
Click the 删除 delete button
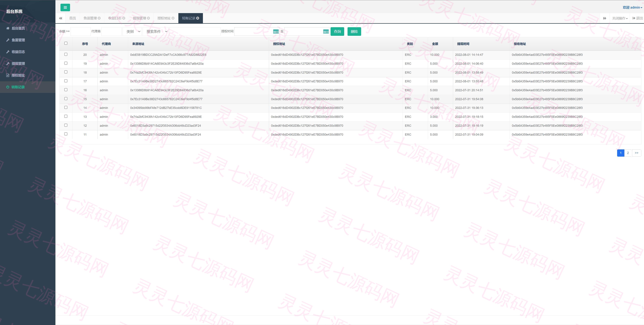click(x=354, y=32)
